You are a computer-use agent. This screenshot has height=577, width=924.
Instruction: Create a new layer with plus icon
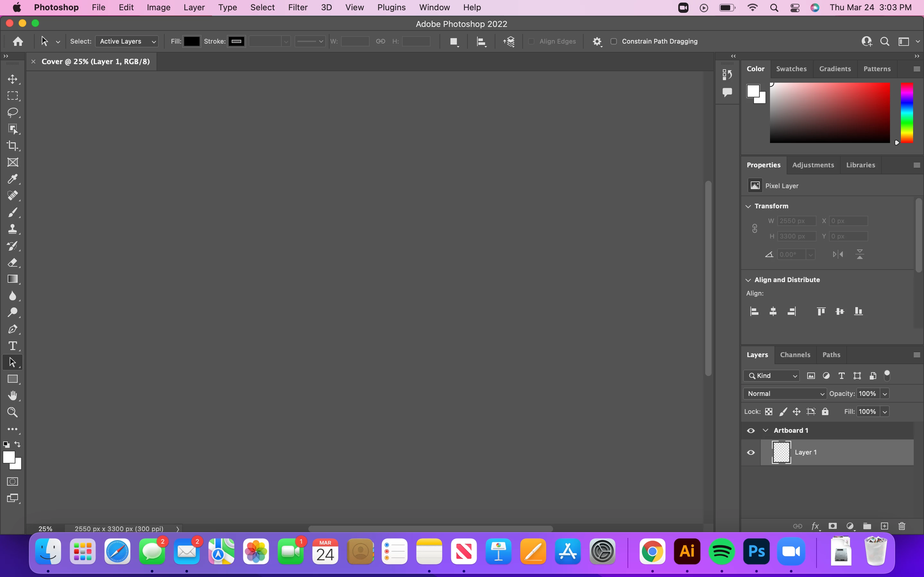click(884, 526)
